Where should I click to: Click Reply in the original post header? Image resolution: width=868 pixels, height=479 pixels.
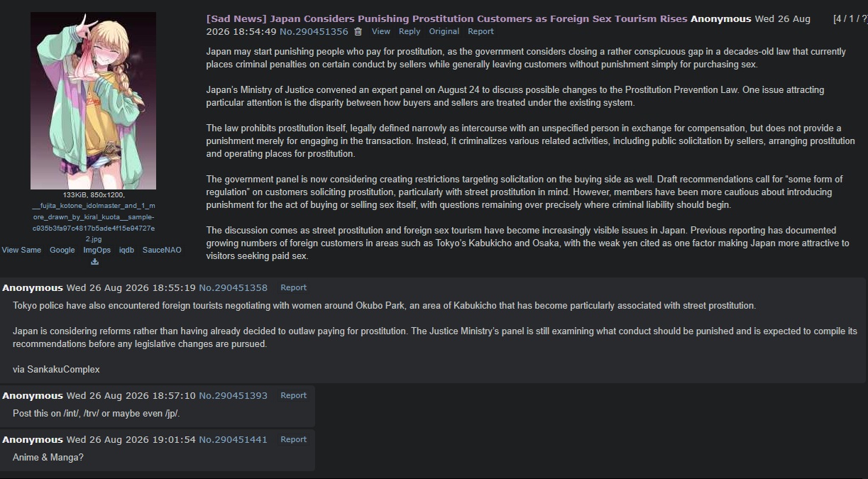point(410,31)
